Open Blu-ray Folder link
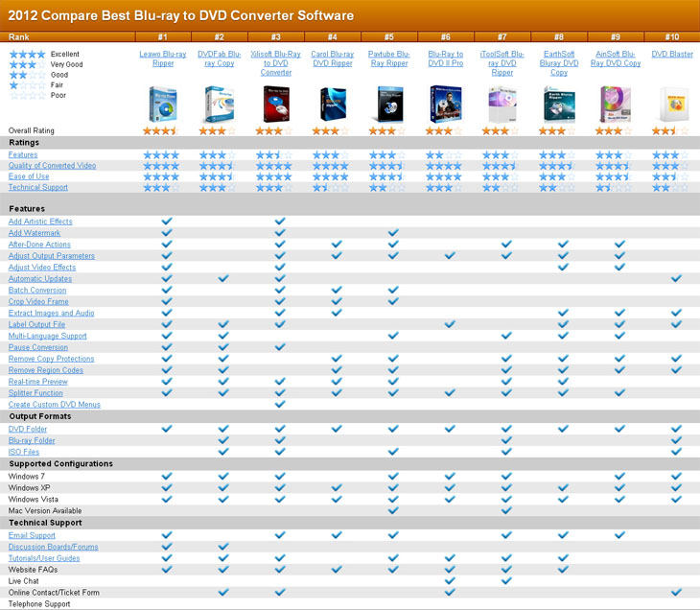The height and width of the screenshot is (610, 700). tap(32, 441)
